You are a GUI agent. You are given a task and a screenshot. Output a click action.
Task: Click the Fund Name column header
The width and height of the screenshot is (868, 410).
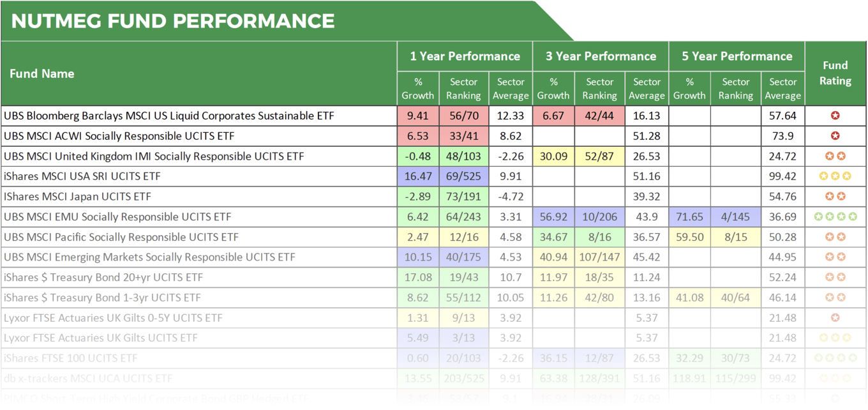[x=42, y=73]
